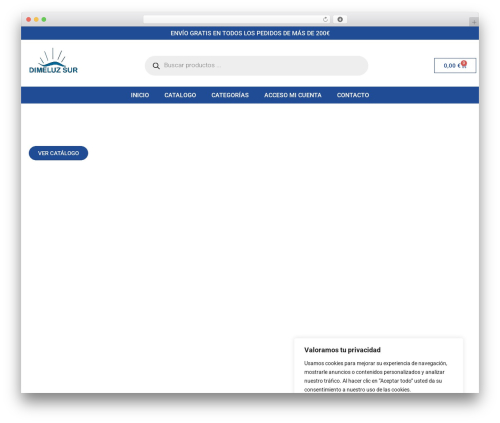Click the Ver Catálogo button
Screen dimensions: 500x423
tap(58, 153)
